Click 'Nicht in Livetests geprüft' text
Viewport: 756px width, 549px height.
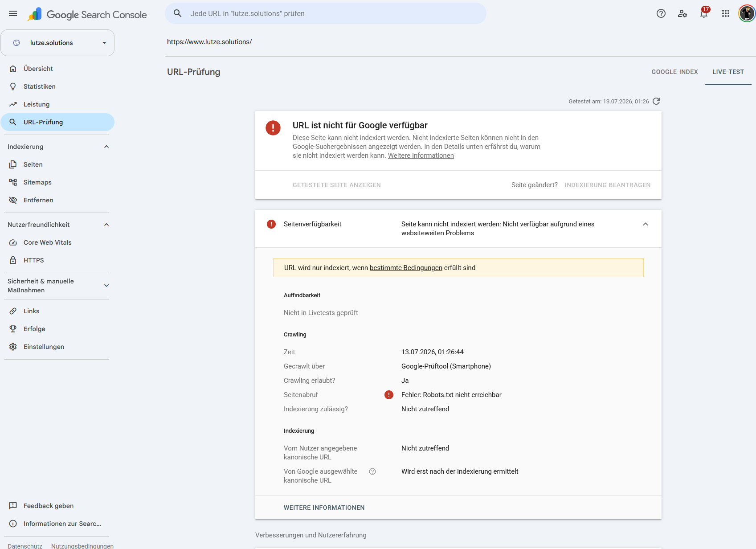pos(321,313)
